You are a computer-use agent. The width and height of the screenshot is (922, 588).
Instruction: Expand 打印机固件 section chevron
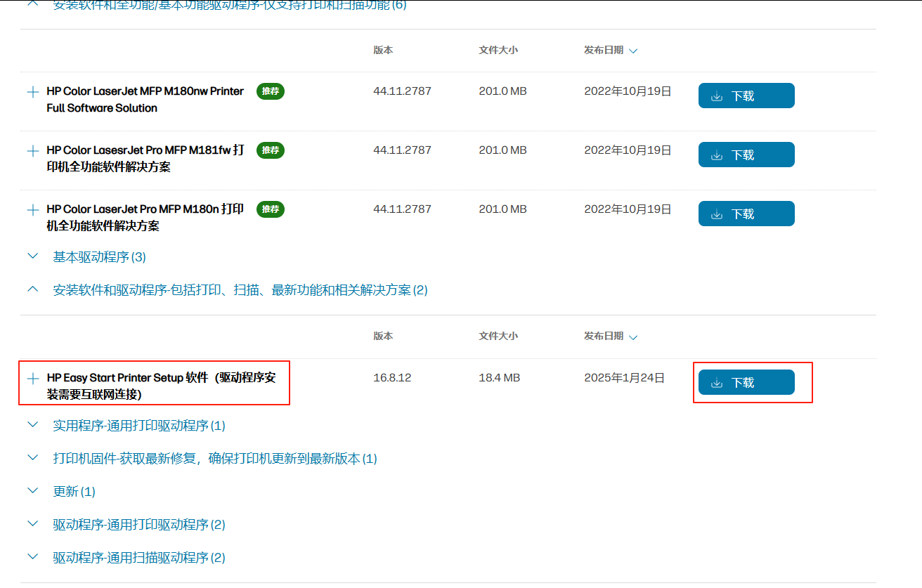(x=32, y=458)
